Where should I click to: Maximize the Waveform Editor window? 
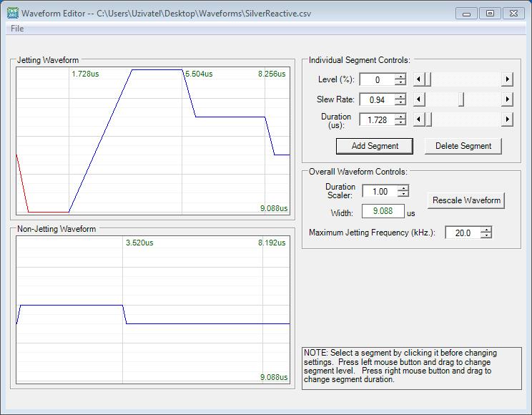490,14
